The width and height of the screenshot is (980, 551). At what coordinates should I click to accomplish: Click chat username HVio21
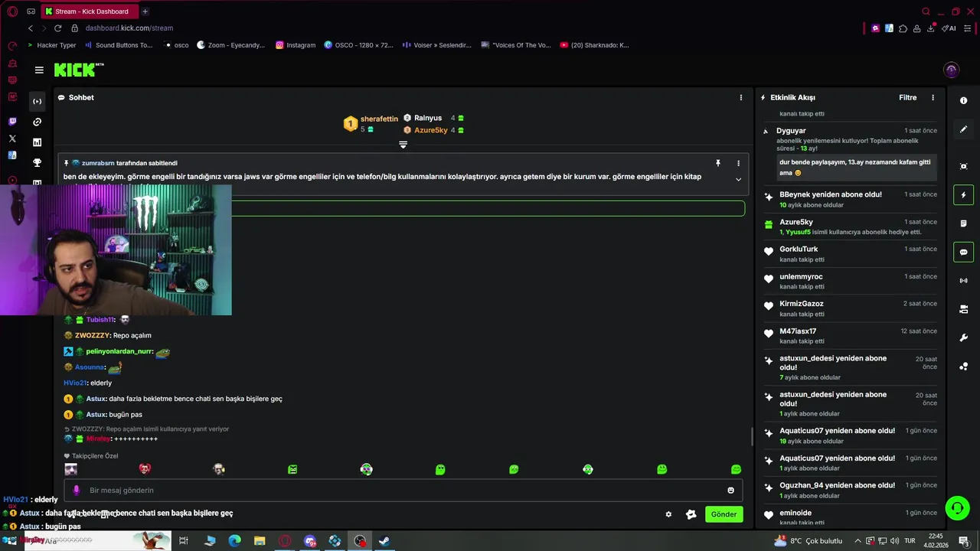point(75,383)
